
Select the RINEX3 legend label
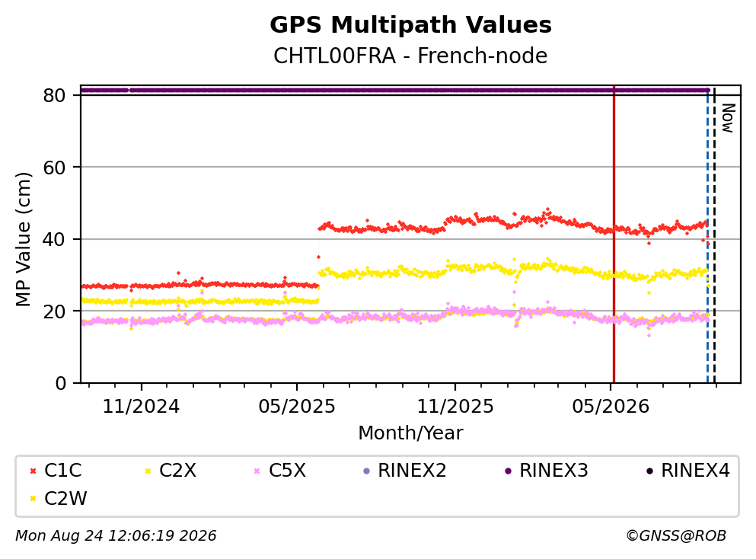coord(553,471)
